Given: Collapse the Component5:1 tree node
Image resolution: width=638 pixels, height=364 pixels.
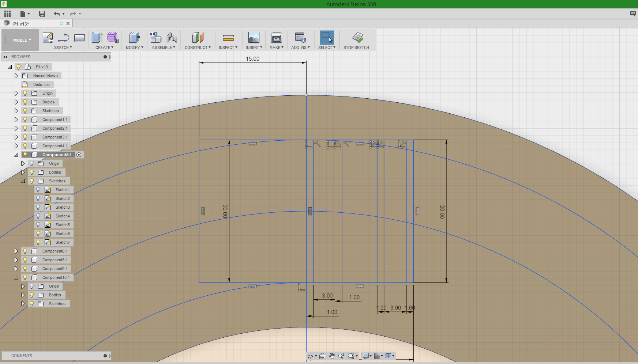Looking at the screenshot, I should (16, 155).
